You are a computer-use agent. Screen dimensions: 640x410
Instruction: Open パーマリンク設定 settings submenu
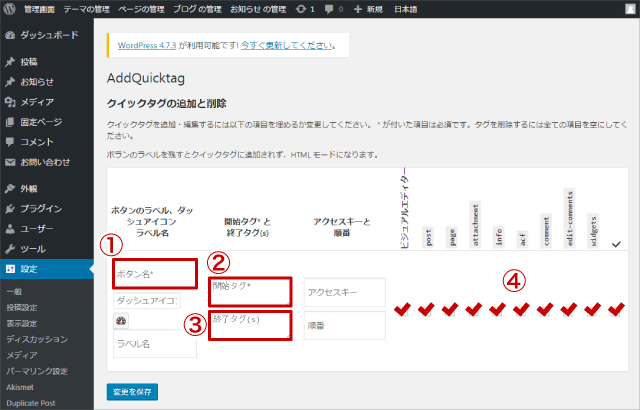tap(37, 371)
